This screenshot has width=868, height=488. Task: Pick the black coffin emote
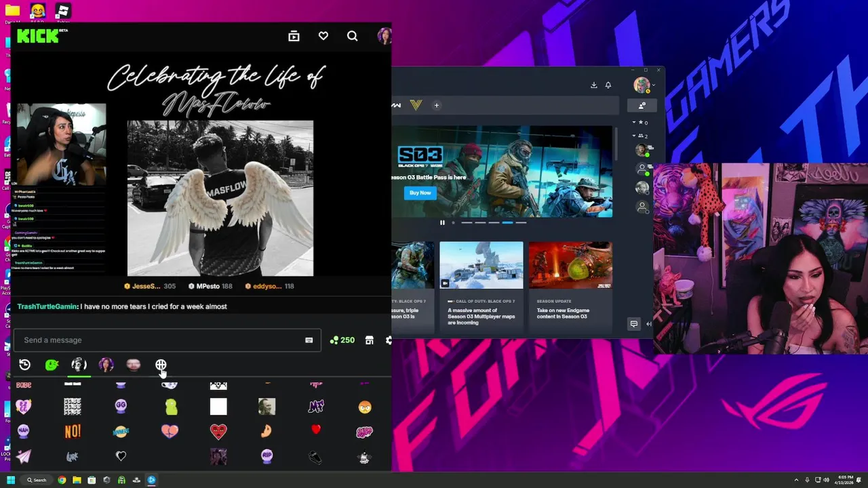315,457
